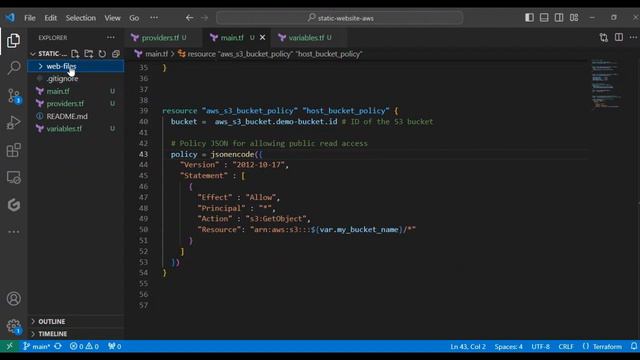Open the Grammarly-style G extension icon
The height and width of the screenshot is (360, 640).
click(13, 204)
